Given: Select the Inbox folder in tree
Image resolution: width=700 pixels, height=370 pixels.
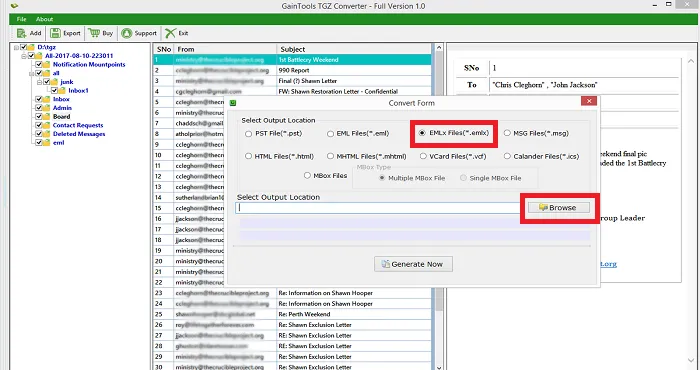Looking at the screenshot, I should [x=61, y=99].
